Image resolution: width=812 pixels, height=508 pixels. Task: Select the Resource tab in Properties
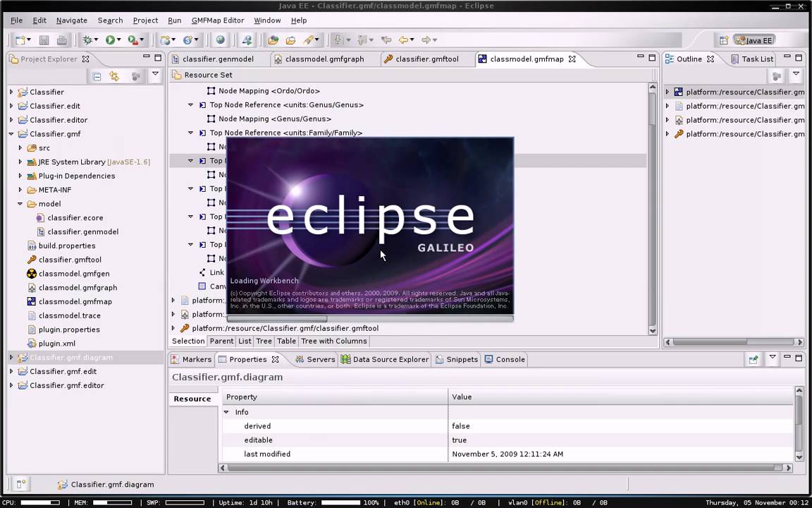192,399
